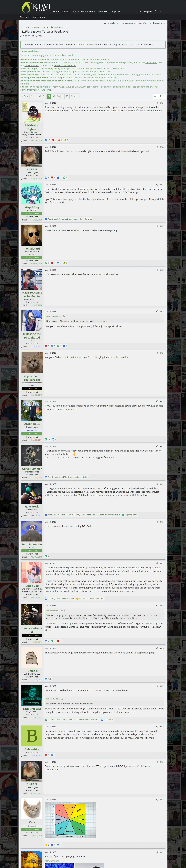Image resolution: width=186 pixels, height=868 pixels.
Task: Share post #623 via share icon
Action: (157, 185)
